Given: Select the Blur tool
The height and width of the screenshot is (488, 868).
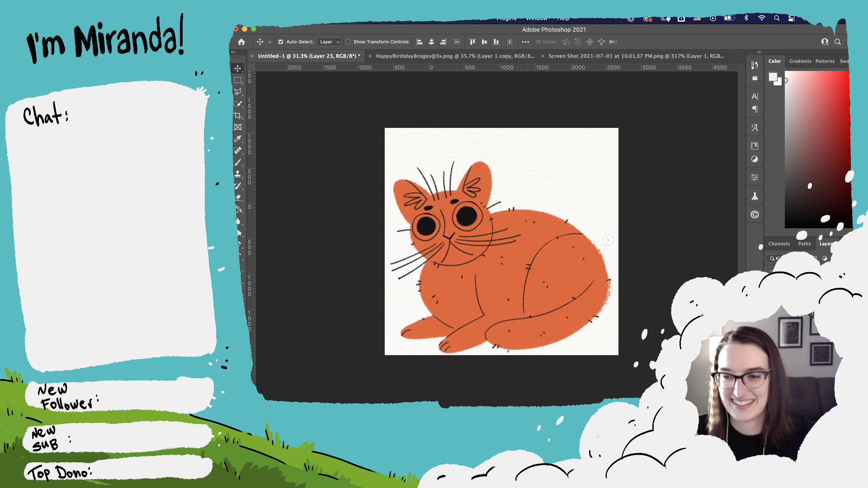Looking at the screenshot, I should click(x=238, y=221).
